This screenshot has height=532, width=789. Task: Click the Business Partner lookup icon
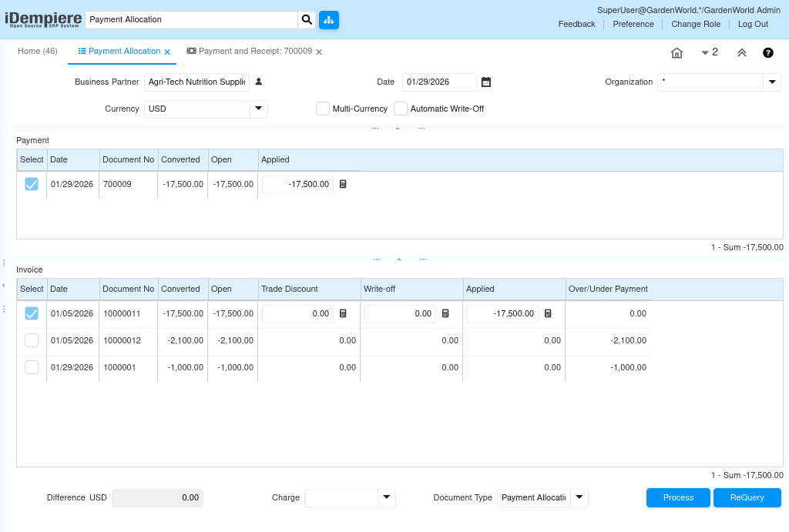[259, 82]
